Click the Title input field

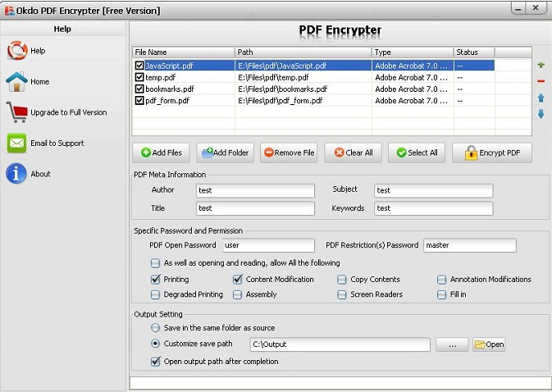pos(255,208)
